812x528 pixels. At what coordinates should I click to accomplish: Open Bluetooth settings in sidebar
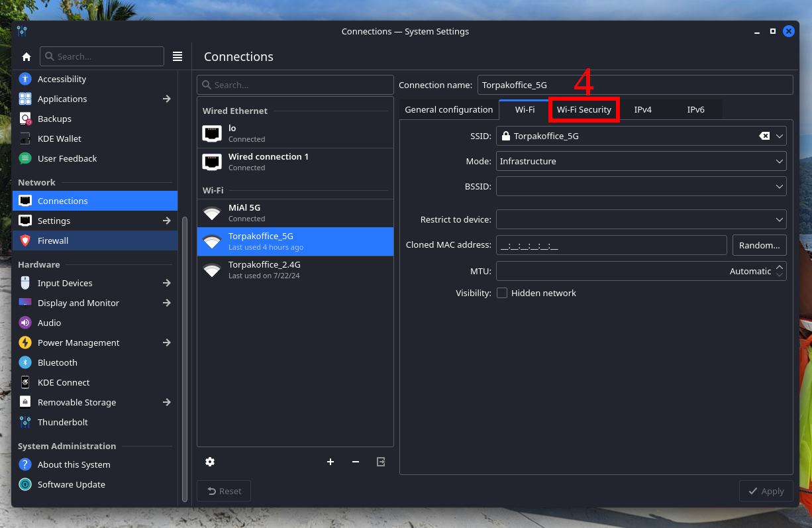(x=58, y=362)
